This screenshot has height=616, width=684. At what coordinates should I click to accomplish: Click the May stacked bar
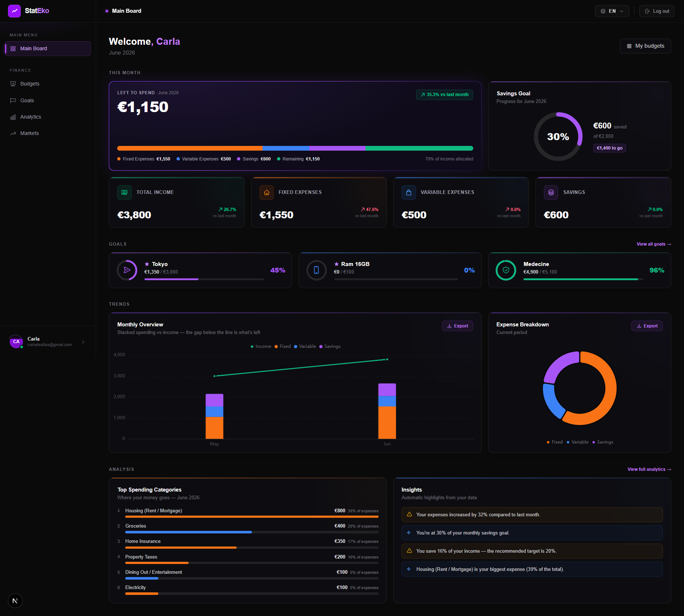(x=214, y=416)
